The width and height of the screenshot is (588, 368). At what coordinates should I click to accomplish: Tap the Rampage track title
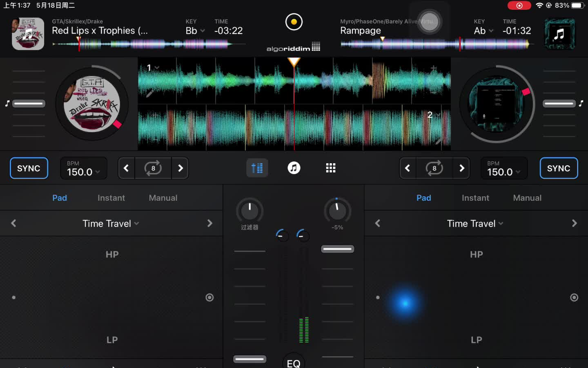coord(361,31)
